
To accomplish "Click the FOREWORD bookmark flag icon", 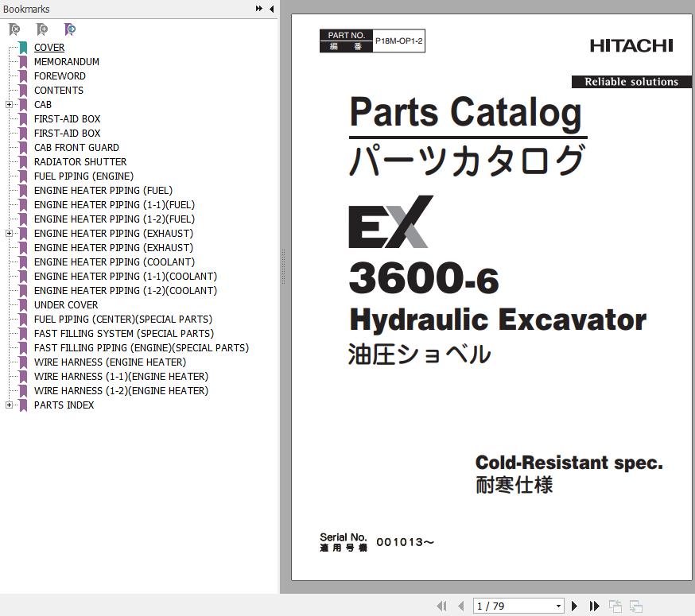I will tap(24, 76).
